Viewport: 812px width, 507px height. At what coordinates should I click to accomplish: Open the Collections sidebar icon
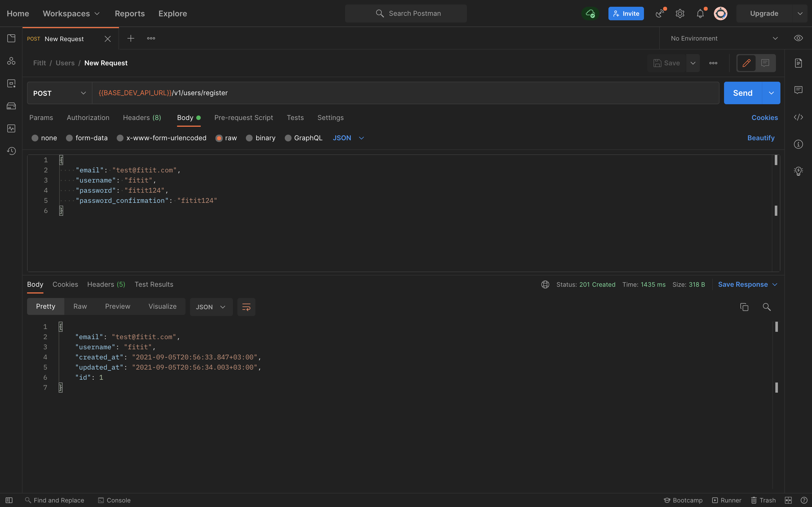point(11,38)
